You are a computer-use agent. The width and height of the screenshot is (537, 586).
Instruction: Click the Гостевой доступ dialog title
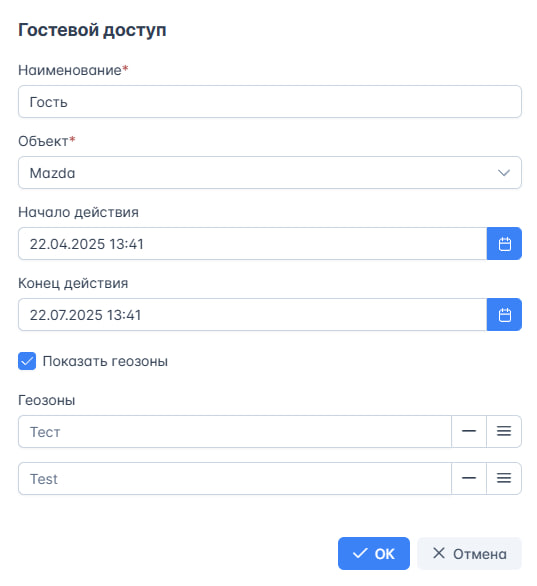tap(92, 30)
